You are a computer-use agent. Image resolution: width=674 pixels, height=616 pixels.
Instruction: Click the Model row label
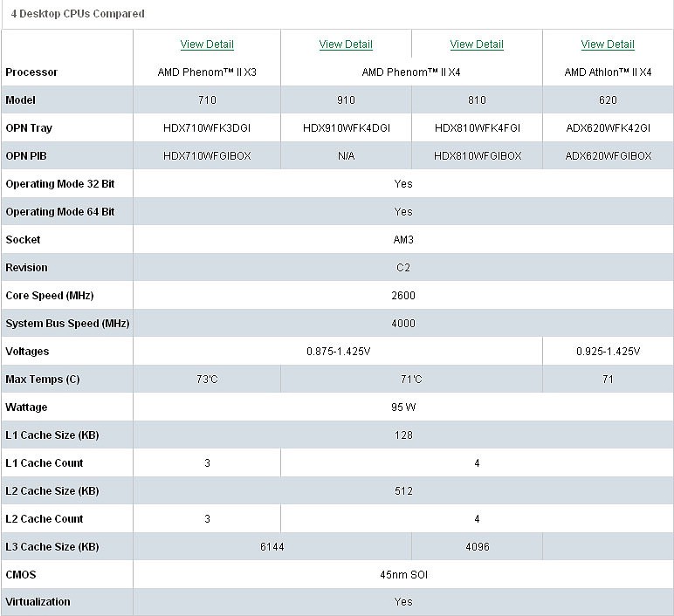tap(20, 100)
